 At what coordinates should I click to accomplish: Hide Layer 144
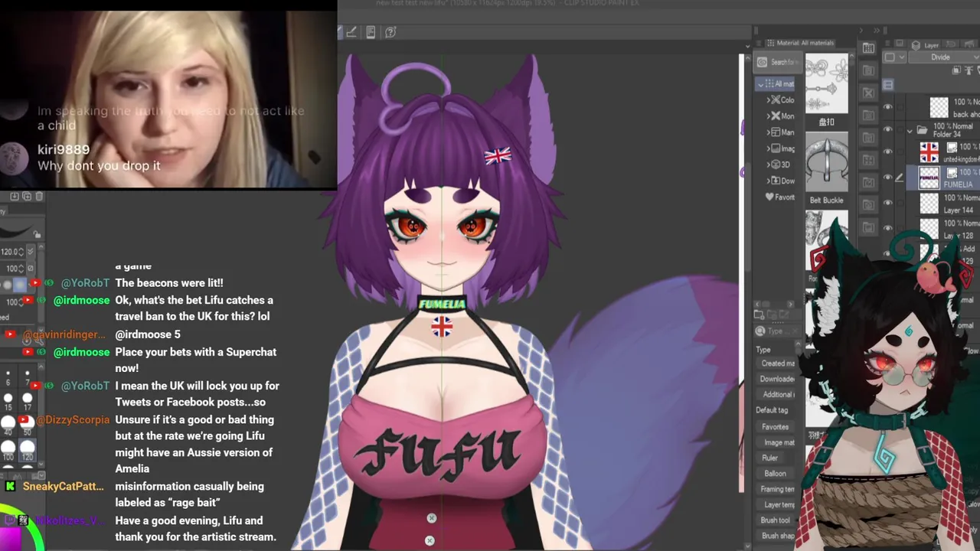click(887, 203)
